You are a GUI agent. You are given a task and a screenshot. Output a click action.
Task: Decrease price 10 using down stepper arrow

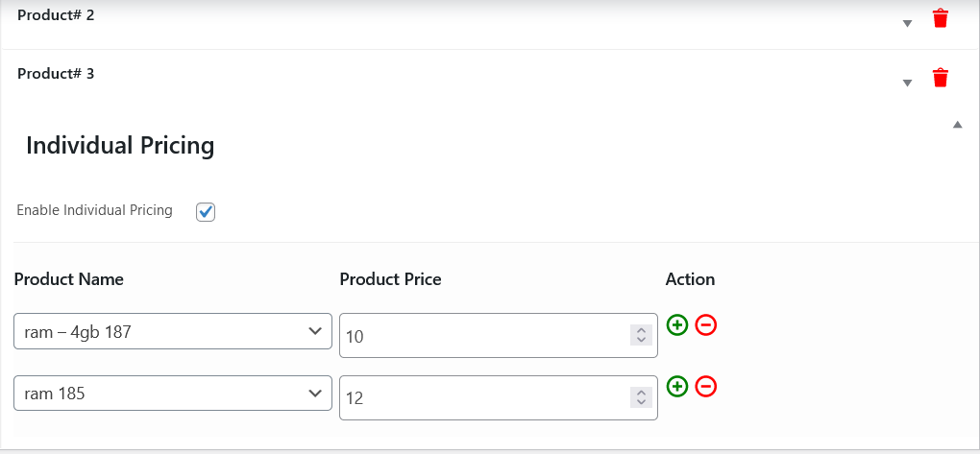[640, 340]
